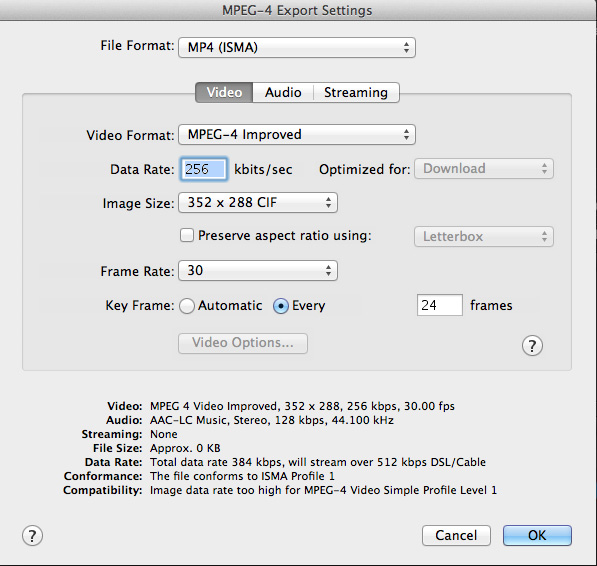Image resolution: width=597 pixels, height=566 pixels.
Task: Click Video Format stepper arrows icon
Action: tap(406, 134)
